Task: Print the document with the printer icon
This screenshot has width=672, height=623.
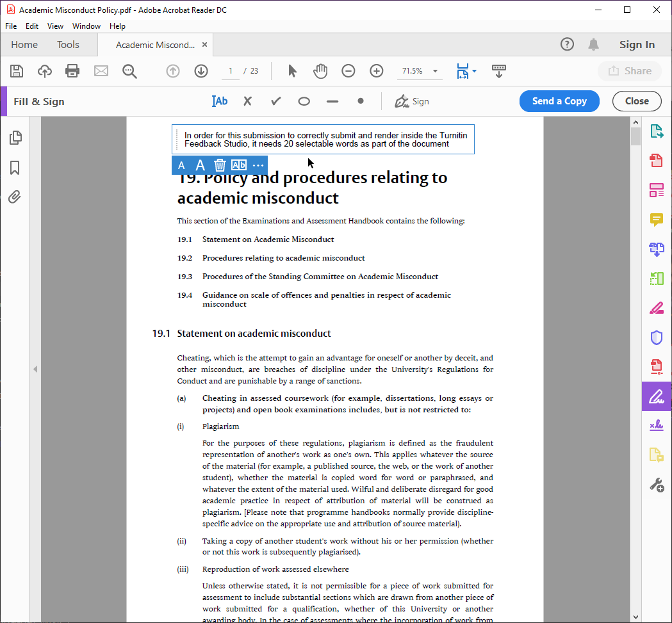Action: click(72, 70)
